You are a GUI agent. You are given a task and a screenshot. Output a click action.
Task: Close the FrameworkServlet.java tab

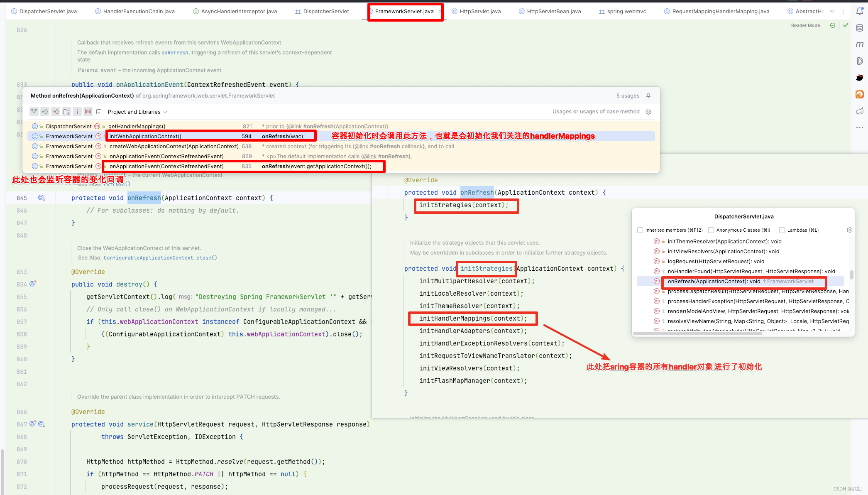click(x=440, y=11)
